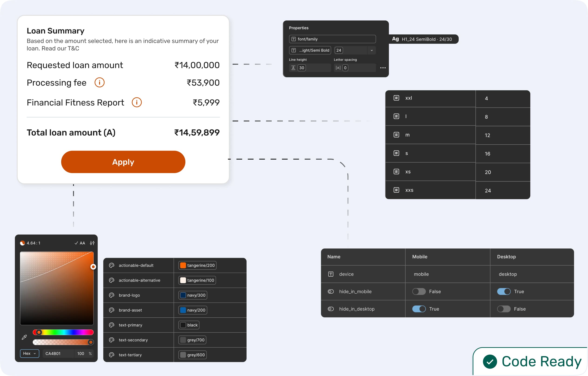Click the three-dots more options in Properties

(x=383, y=68)
